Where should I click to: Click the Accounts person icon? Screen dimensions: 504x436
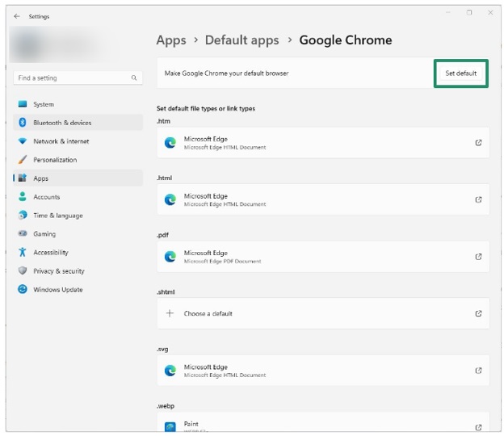point(23,196)
